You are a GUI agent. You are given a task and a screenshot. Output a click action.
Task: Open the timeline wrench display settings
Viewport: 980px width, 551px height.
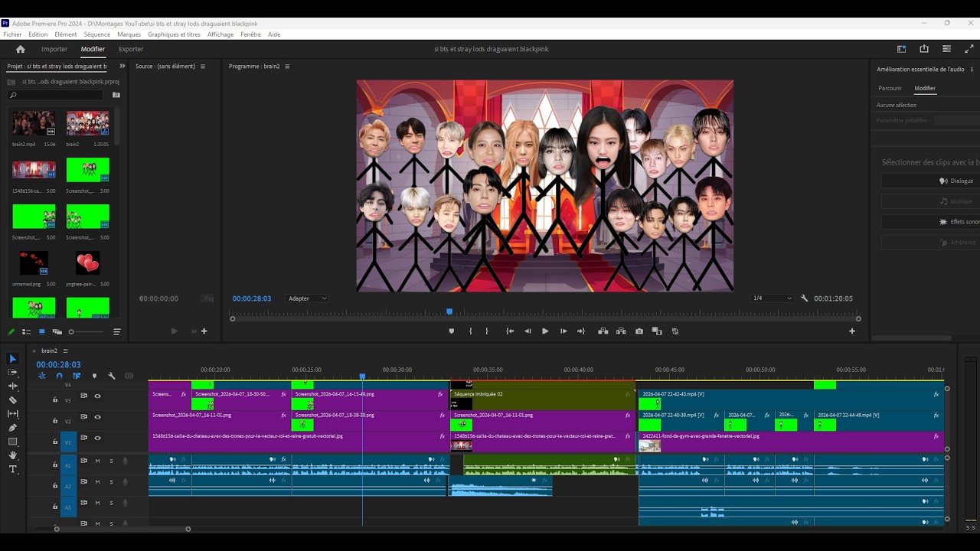[x=112, y=376]
